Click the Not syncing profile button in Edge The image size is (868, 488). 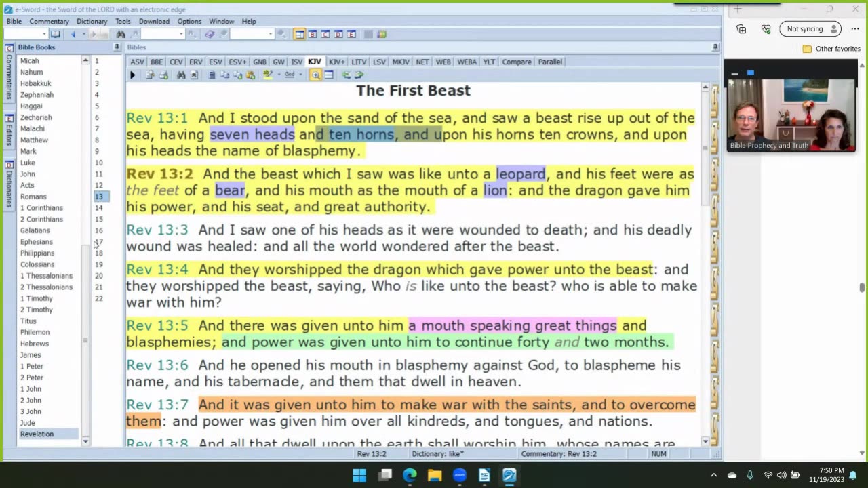[x=810, y=29]
